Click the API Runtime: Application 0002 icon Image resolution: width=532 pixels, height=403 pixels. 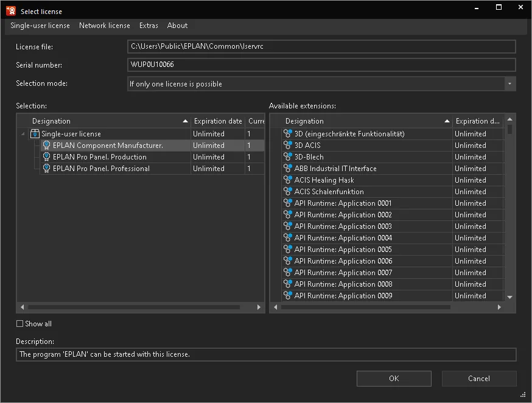288,214
